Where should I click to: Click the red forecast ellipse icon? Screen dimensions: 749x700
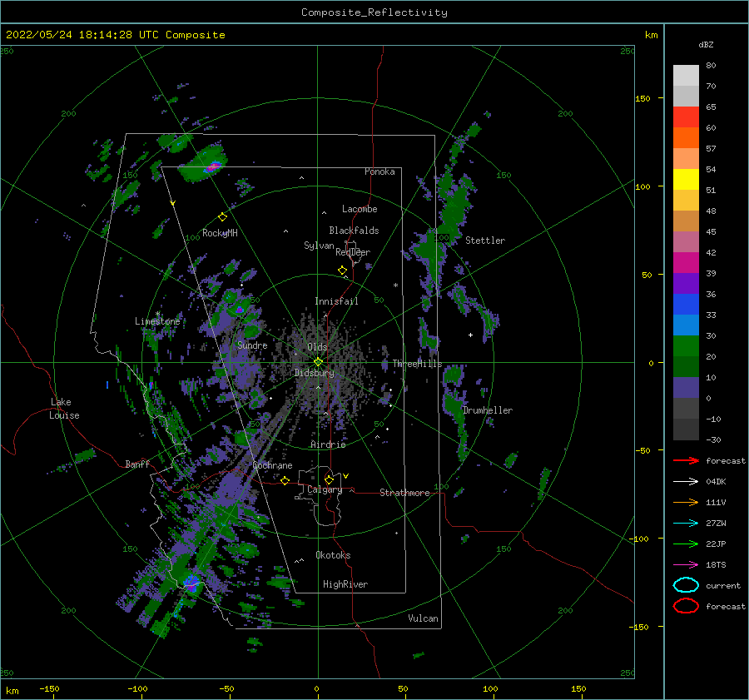pos(686,606)
